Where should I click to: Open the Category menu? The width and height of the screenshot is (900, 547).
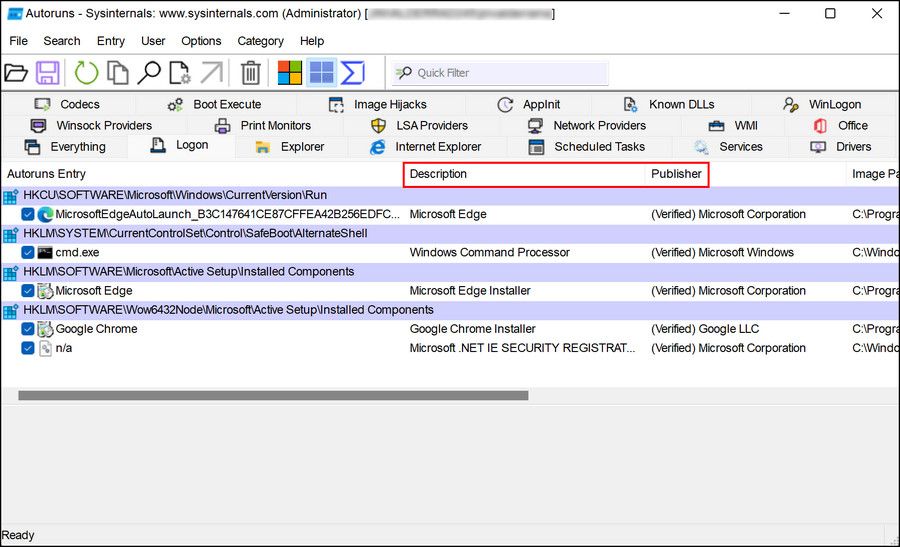tap(261, 41)
